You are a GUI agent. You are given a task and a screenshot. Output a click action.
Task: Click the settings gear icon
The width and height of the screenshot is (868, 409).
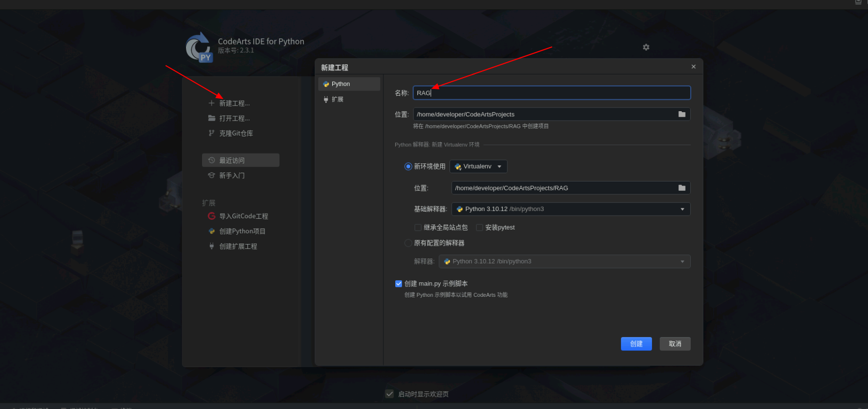pyautogui.click(x=646, y=47)
